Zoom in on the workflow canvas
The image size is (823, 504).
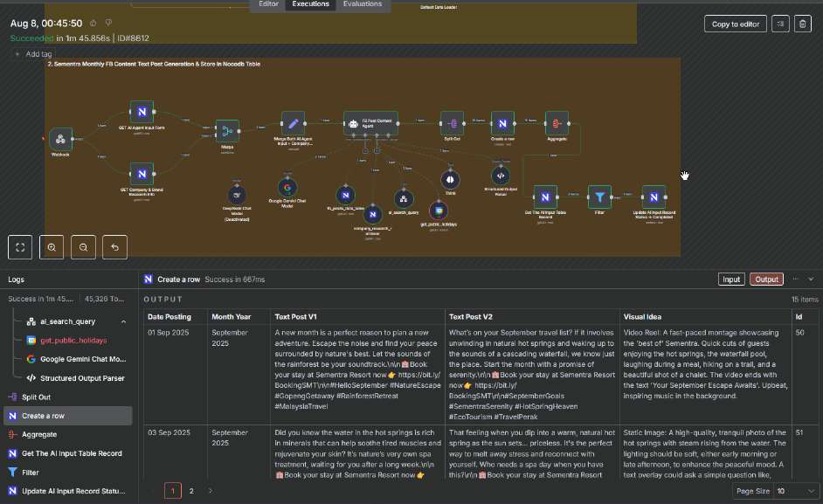[52, 247]
